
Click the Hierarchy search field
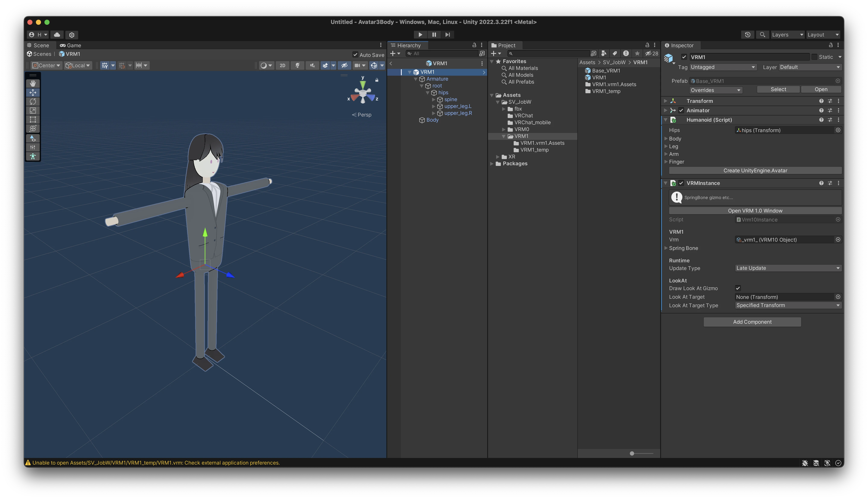coord(442,53)
